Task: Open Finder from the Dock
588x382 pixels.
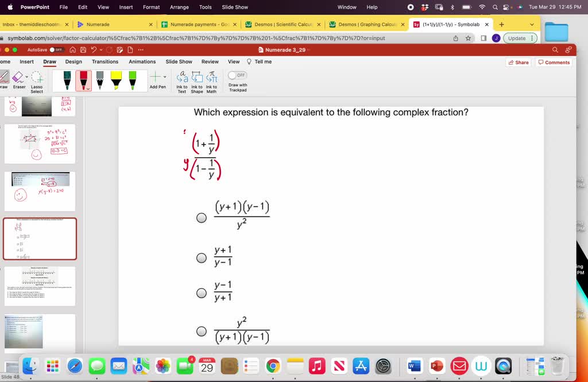Action: click(30, 366)
